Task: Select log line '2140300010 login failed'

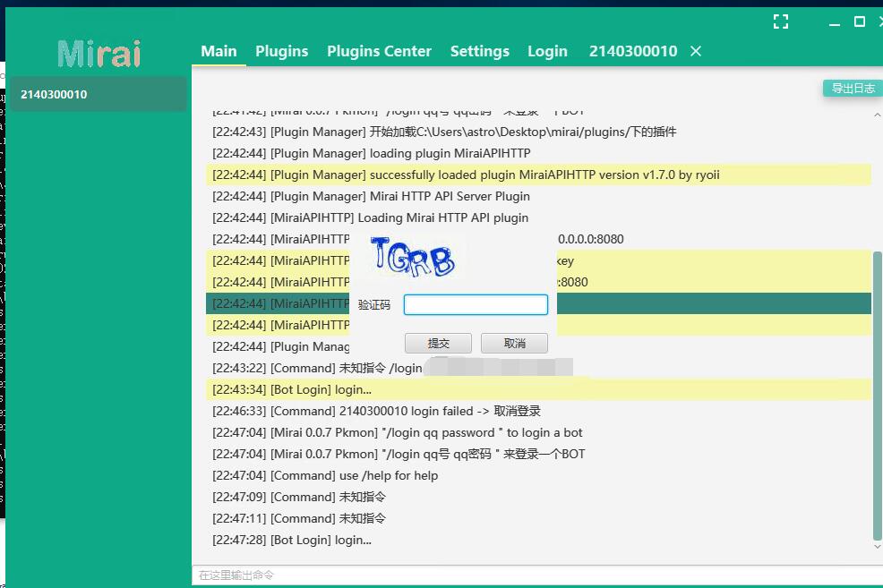Action: (x=538, y=411)
